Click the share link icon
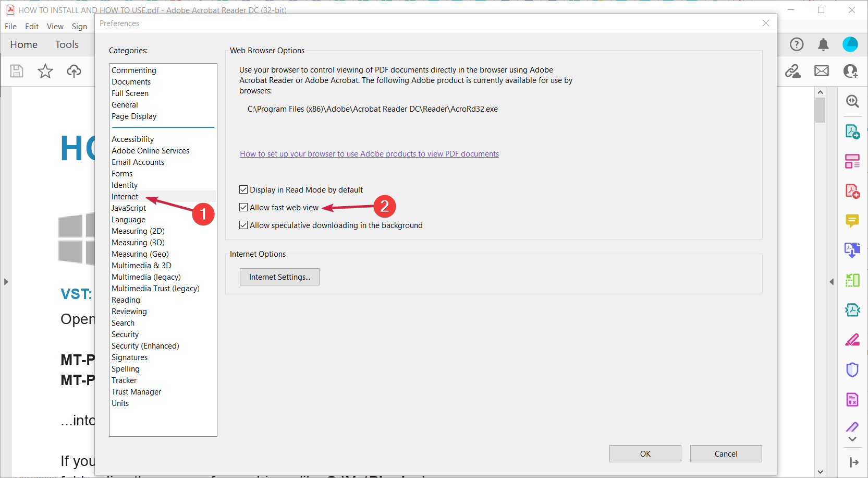 coord(793,71)
